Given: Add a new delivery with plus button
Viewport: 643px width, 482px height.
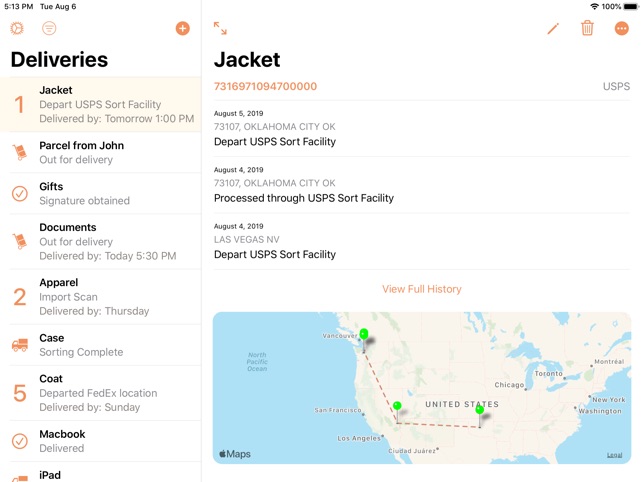Looking at the screenshot, I should point(182,28).
